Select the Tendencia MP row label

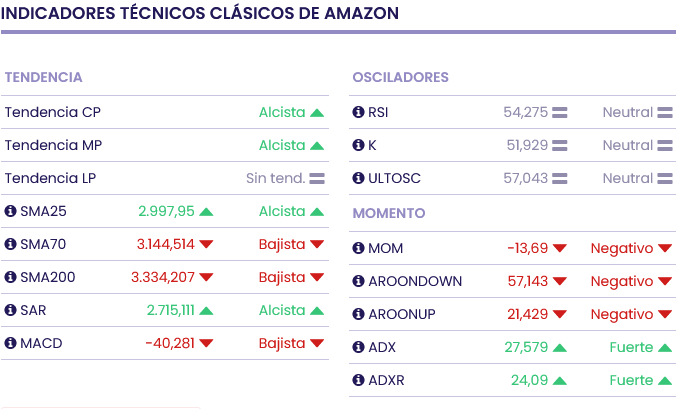click(53, 146)
